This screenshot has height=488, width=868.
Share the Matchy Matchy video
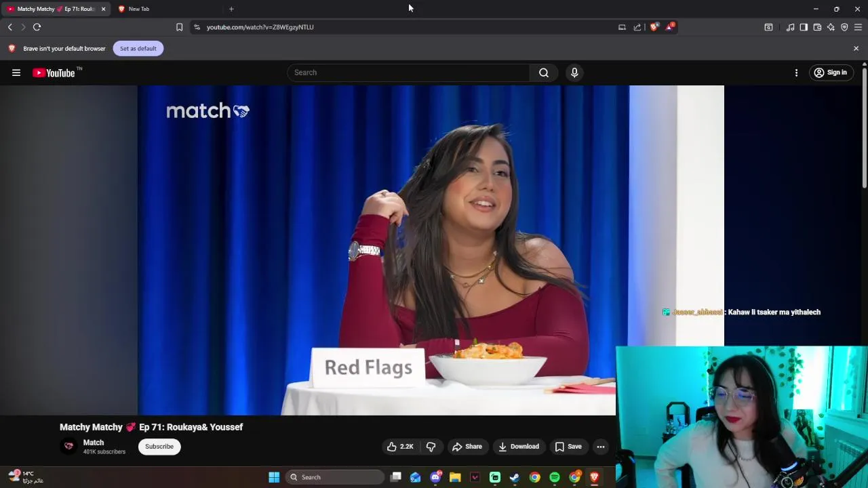467,447
